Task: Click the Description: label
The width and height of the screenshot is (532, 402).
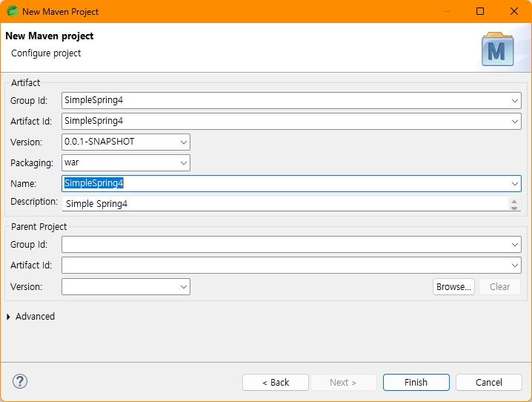Action: coord(34,202)
